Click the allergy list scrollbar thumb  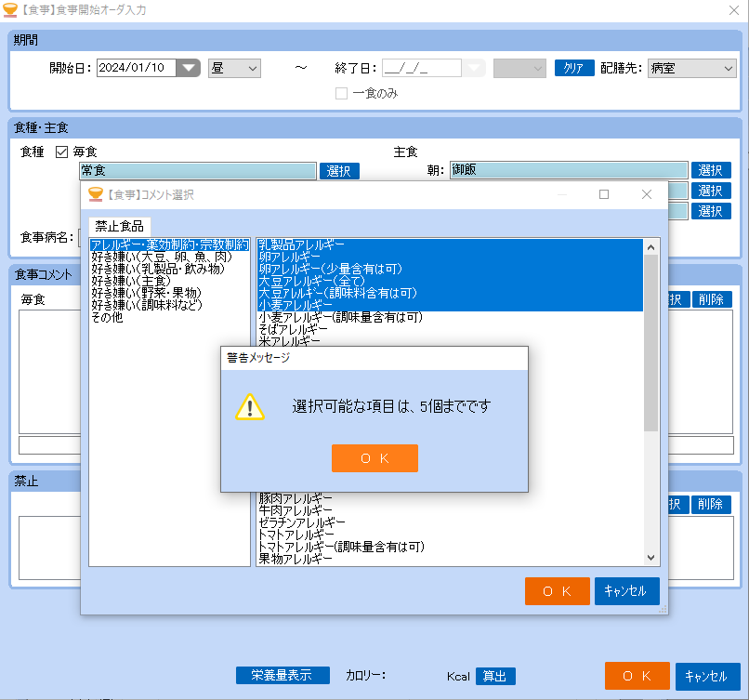[650, 343]
